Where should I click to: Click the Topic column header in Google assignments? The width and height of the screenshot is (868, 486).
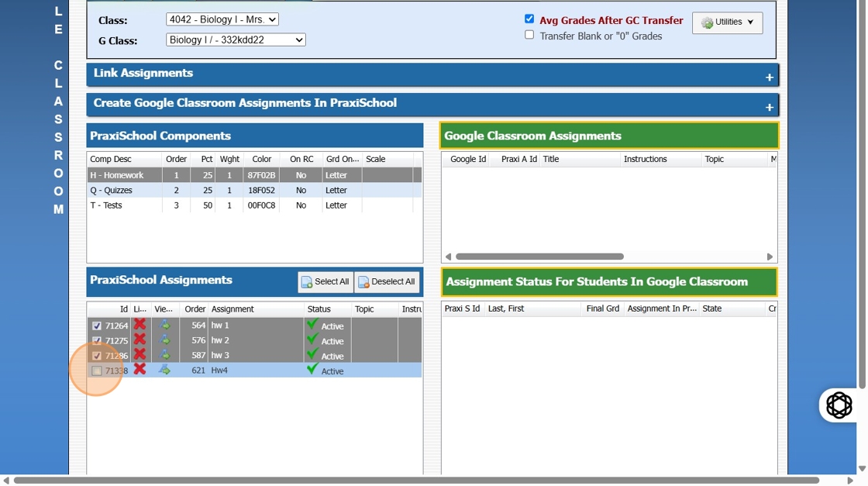[714, 159]
